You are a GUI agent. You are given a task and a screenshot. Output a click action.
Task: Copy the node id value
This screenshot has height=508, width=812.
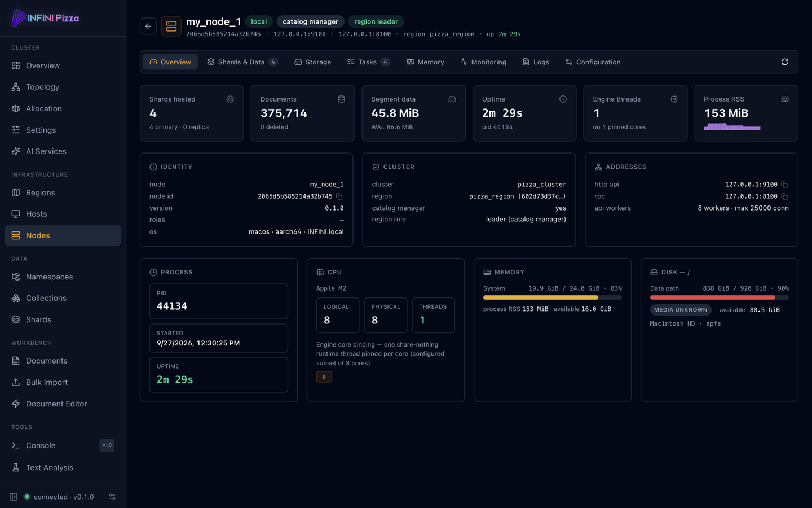pyautogui.click(x=339, y=196)
